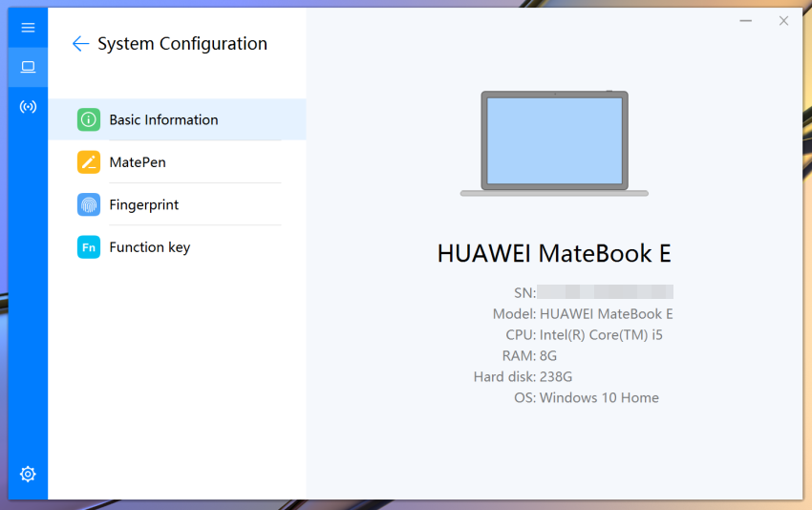Viewport: 812px width, 510px height.
Task: Click the System Configuration title
Action: [x=182, y=44]
